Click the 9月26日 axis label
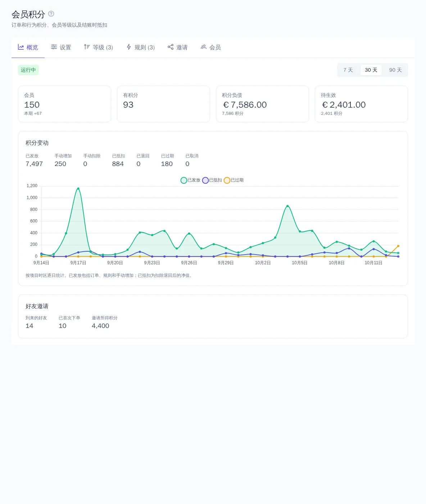The height and width of the screenshot is (504, 426). (x=189, y=263)
